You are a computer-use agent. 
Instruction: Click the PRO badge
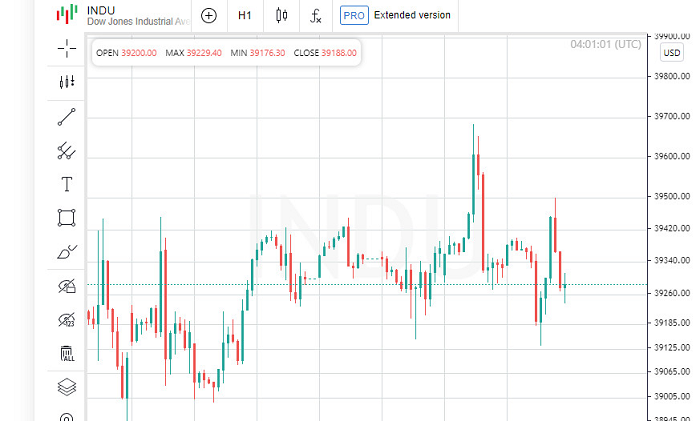pos(354,15)
